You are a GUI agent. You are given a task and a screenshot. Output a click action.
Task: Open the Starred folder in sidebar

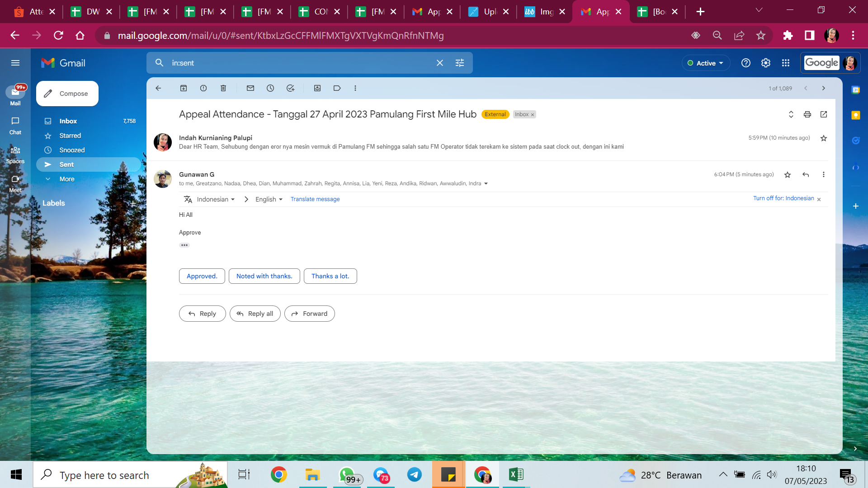[70, 136]
